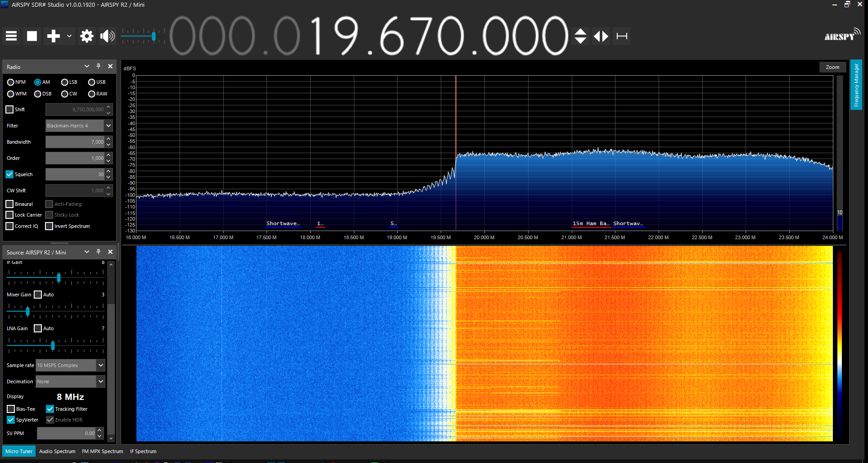Click the plus icon to add a new slice

coord(54,36)
